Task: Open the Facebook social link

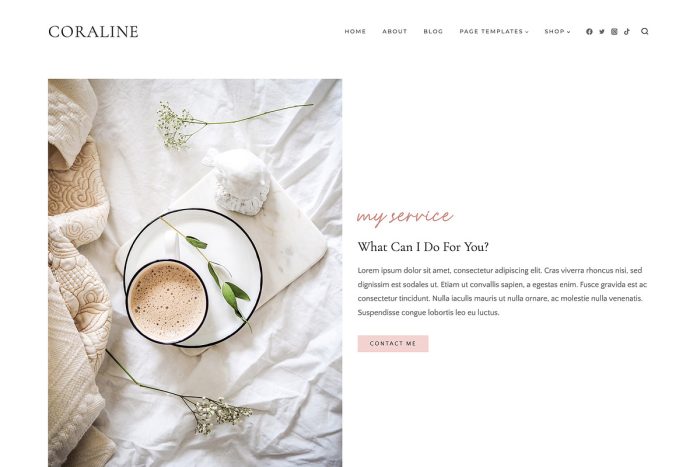Action: [x=589, y=32]
